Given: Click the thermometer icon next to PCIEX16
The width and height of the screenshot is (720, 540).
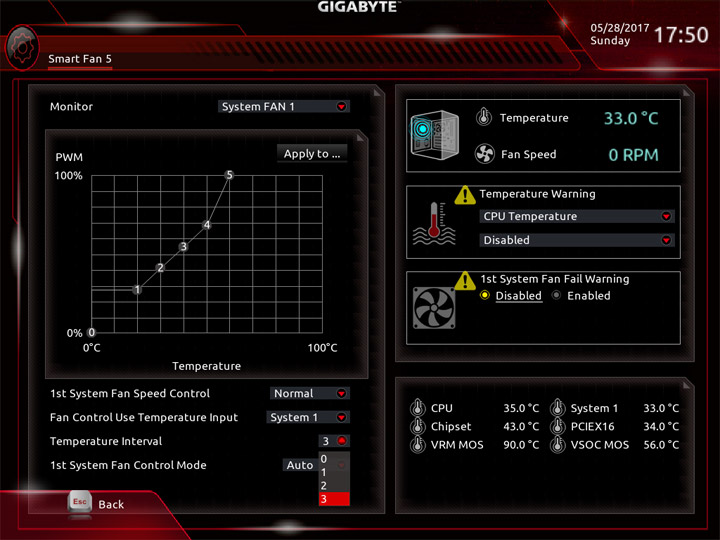Looking at the screenshot, I should pyautogui.click(x=557, y=426).
